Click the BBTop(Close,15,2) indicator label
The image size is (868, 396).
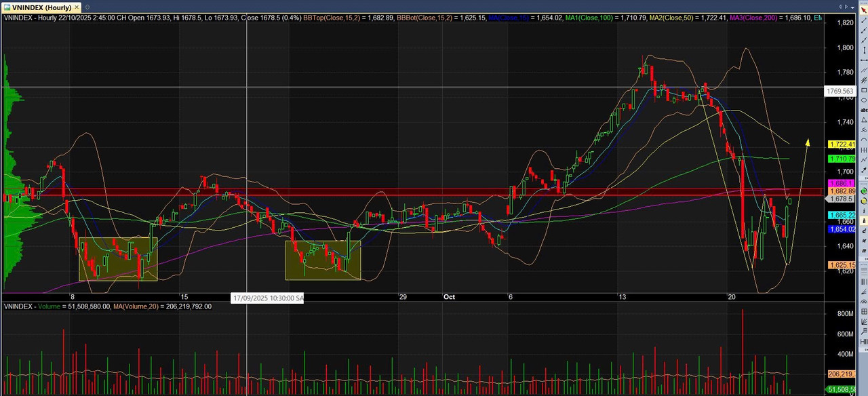click(331, 18)
